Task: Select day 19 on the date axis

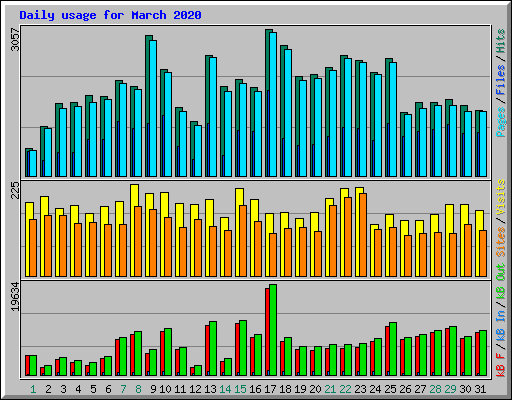Action: coord(300,389)
